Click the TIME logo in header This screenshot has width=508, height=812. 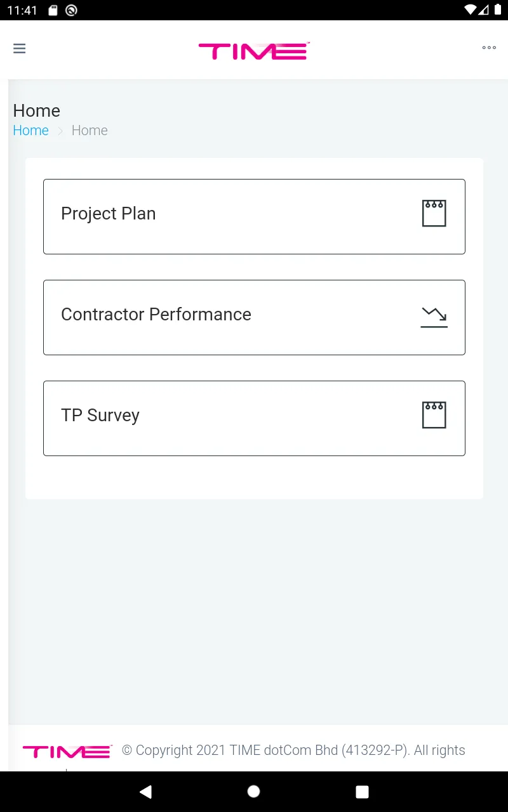254,51
